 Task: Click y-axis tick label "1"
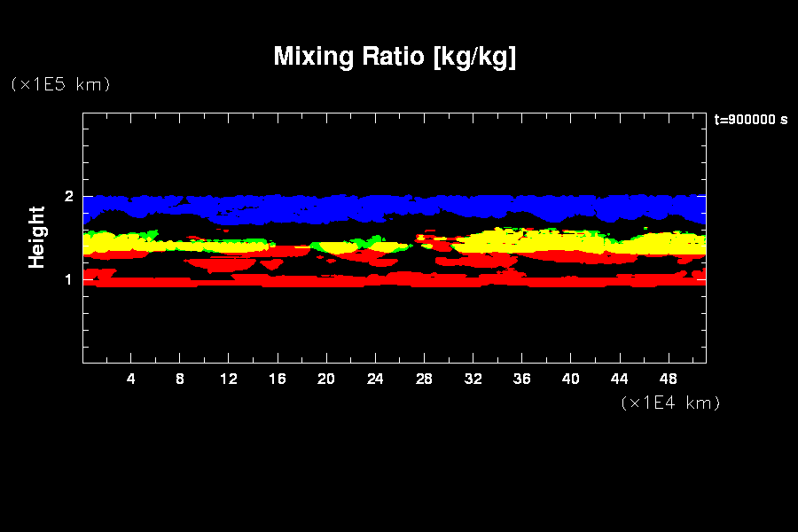click(68, 279)
